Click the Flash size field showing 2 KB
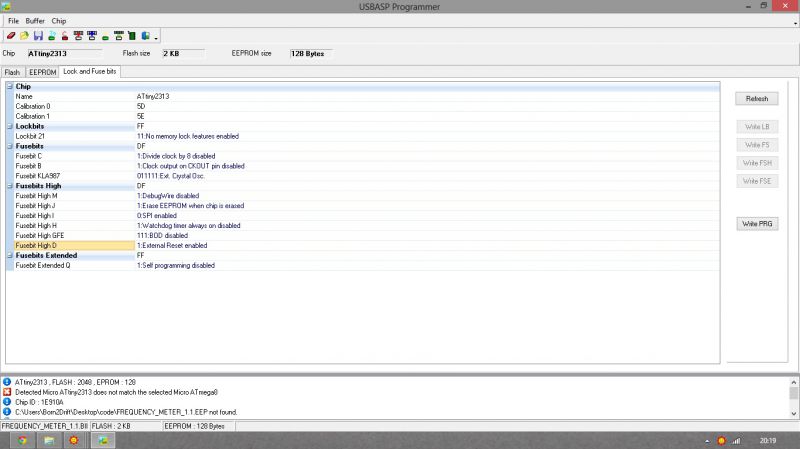This screenshot has width=800, height=449. click(x=183, y=54)
